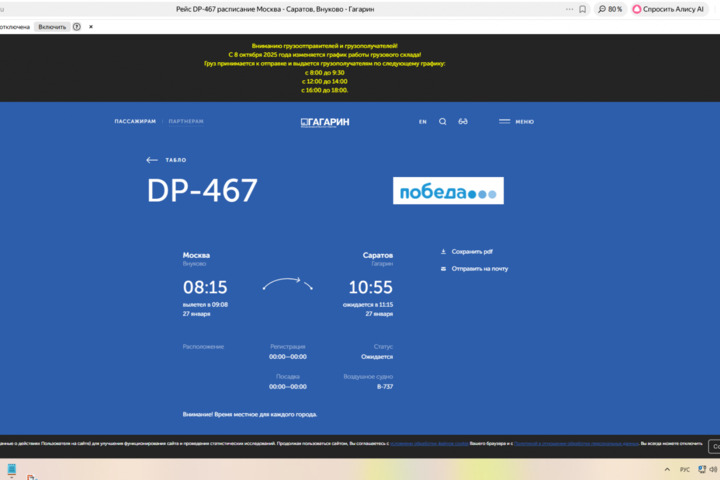
Task: Click the search magnifier icon in site header
Action: pos(443,122)
